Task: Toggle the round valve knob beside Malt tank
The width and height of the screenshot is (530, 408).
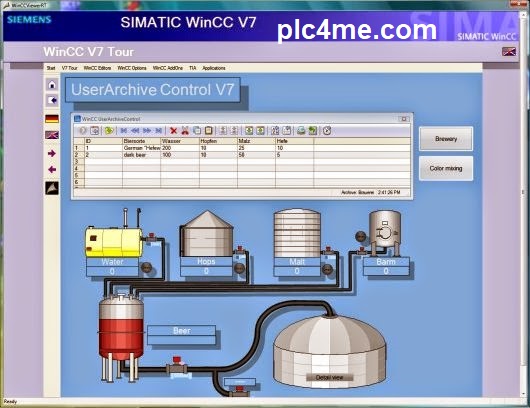Action: pyautogui.click(x=327, y=269)
